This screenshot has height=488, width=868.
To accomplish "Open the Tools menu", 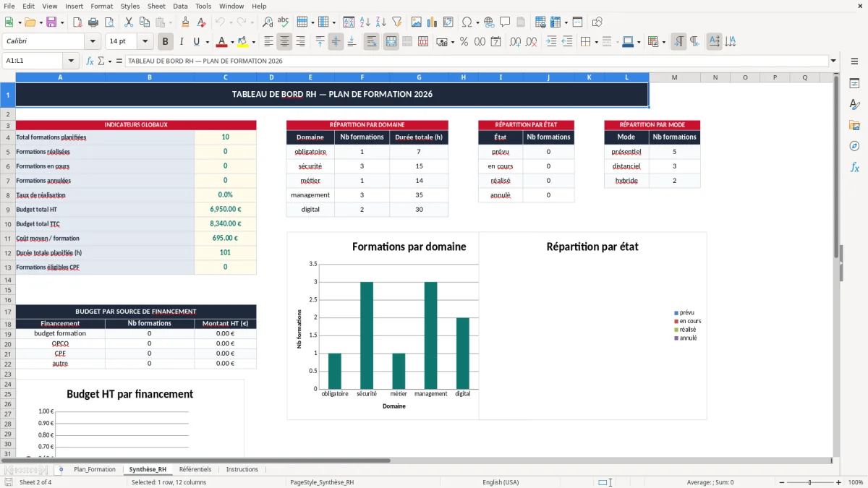I will click(203, 6).
